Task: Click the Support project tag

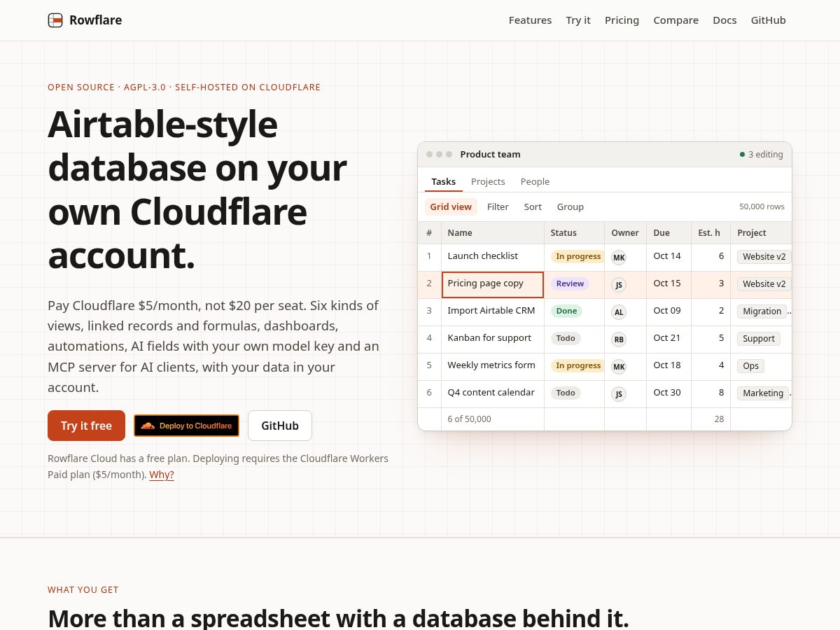Action: pyautogui.click(x=758, y=339)
